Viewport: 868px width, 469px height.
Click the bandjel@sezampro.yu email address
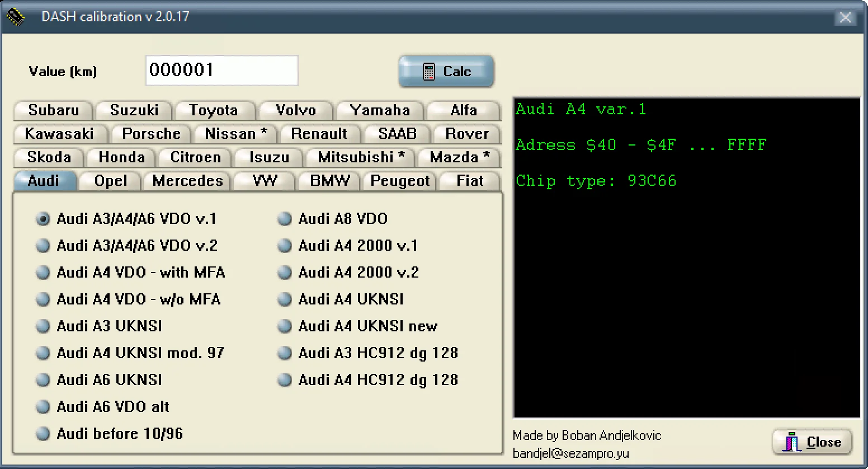(x=570, y=453)
